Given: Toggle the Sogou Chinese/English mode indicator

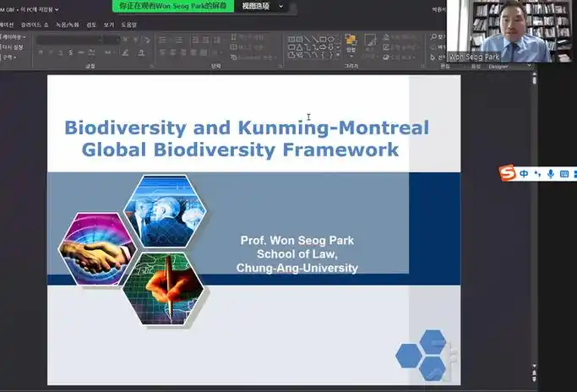Looking at the screenshot, I should 524,173.
